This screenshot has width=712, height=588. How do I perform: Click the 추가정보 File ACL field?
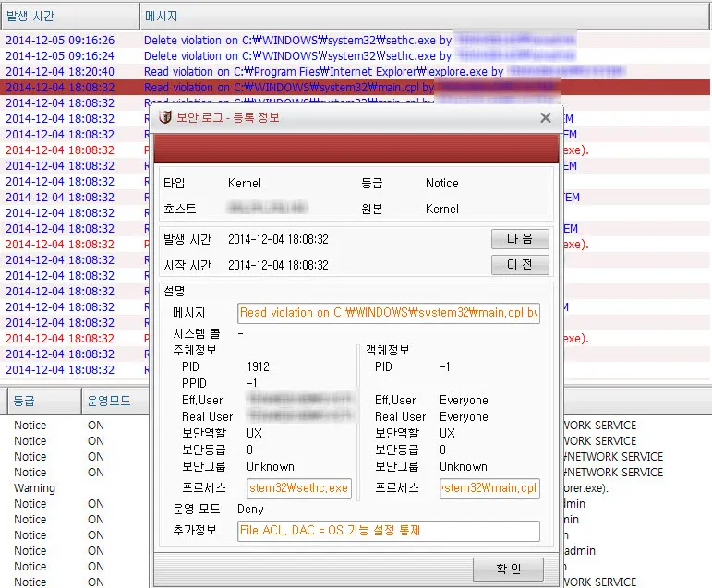tap(388, 531)
